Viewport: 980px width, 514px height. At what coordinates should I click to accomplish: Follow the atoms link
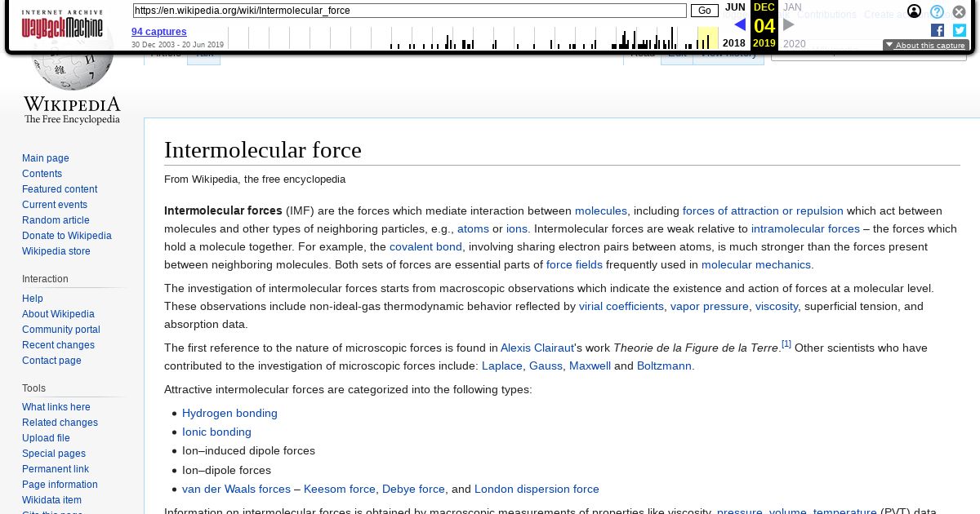click(473, 228)
